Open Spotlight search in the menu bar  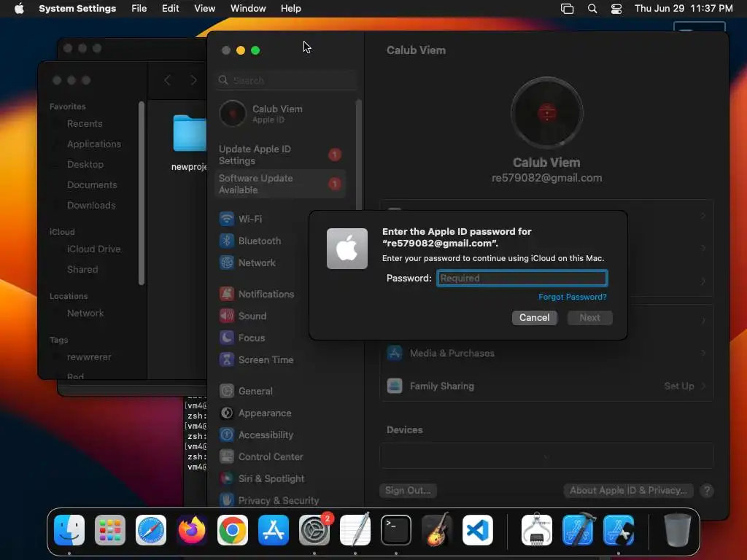coord(592,9)
